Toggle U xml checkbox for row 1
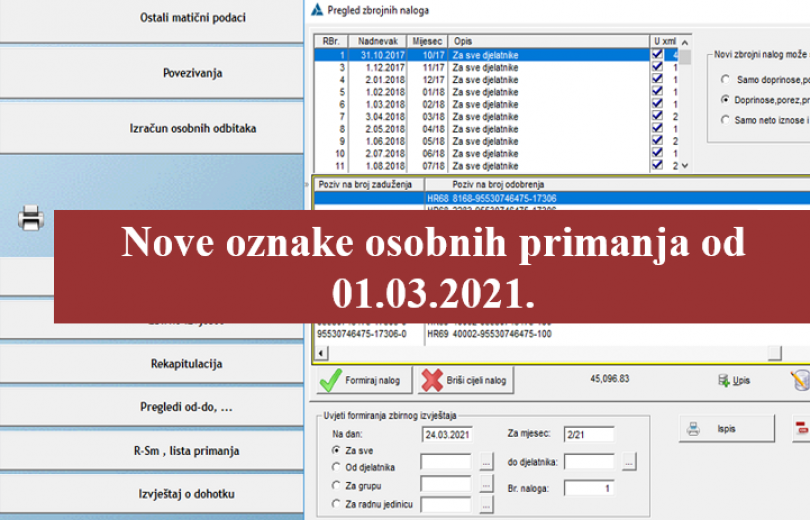810x520 pixels. point(657,54)
